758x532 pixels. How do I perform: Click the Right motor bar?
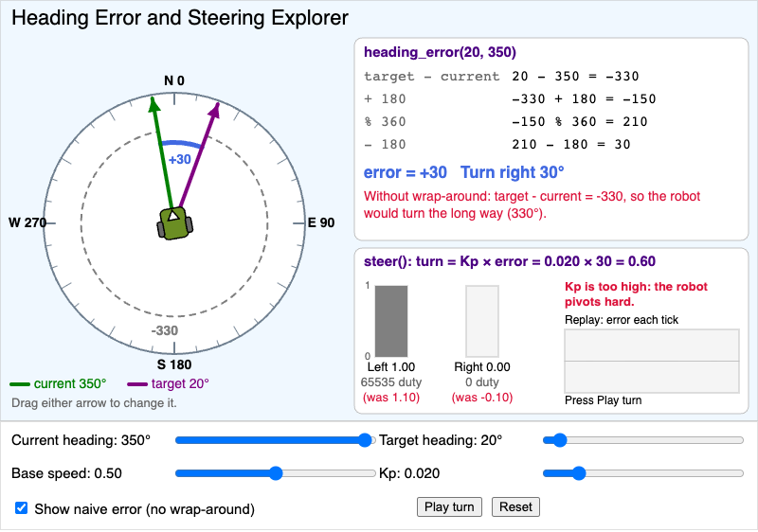482,321
